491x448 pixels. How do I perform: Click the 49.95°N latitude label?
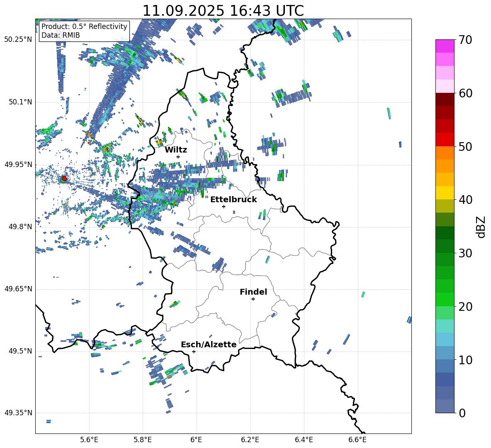point(18,164)
